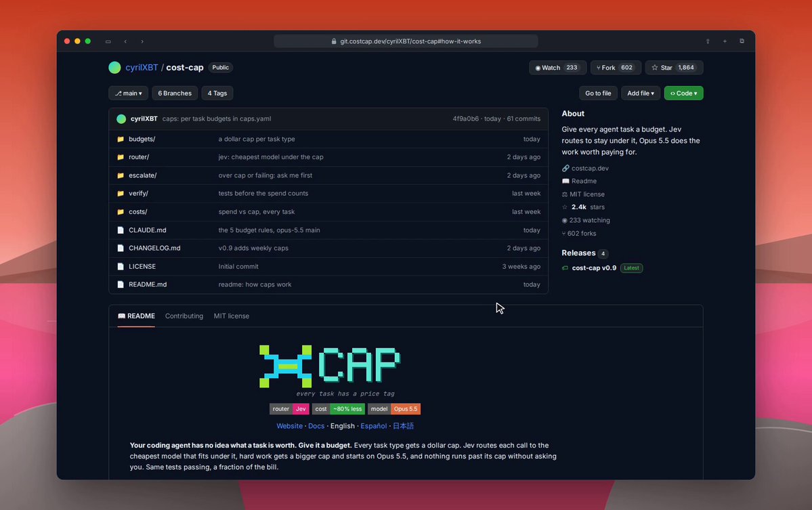Click the folder icon beside verify/

point(121,193)
